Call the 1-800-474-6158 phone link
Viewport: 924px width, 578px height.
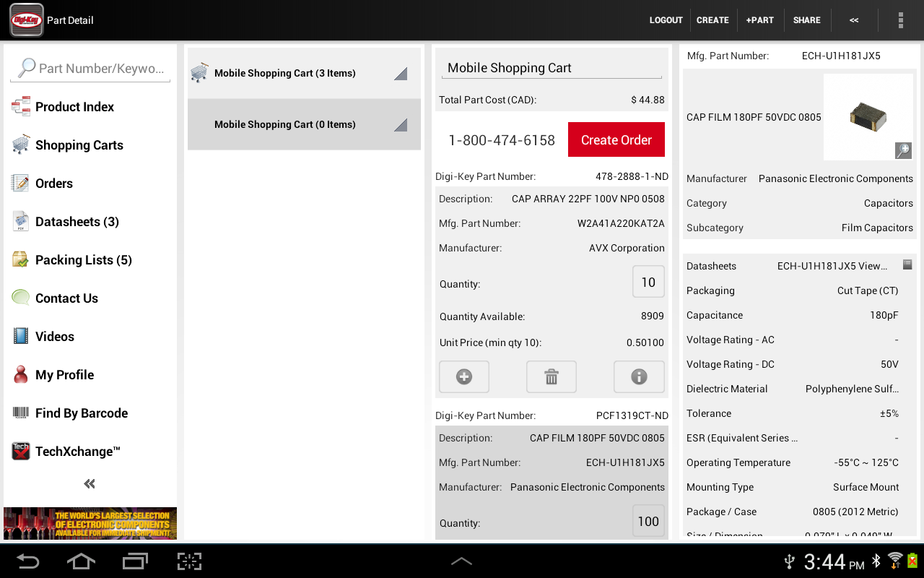pyautogui.click(x=501, y=139)
